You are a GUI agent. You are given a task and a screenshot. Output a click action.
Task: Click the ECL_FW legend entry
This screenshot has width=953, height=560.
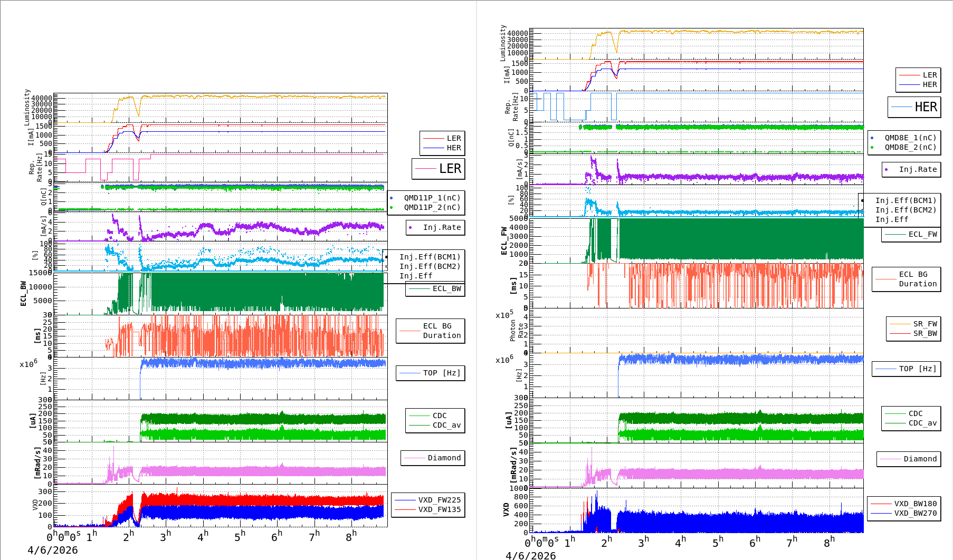(911, 235)
